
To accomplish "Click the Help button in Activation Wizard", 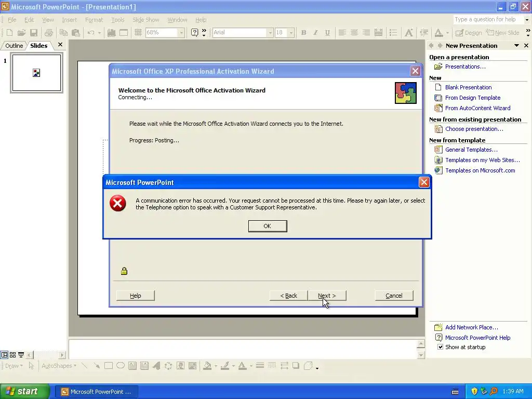I will [x=135, y=296].
